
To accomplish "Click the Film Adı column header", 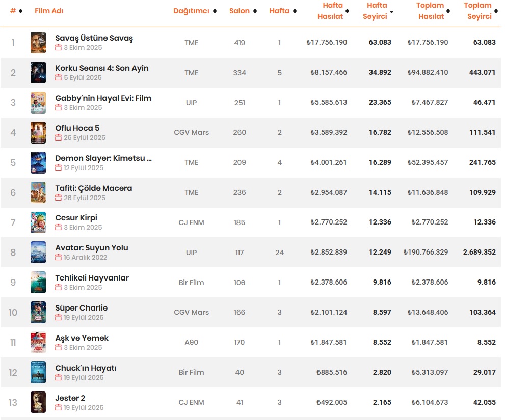I will click(x=49, y=11).
